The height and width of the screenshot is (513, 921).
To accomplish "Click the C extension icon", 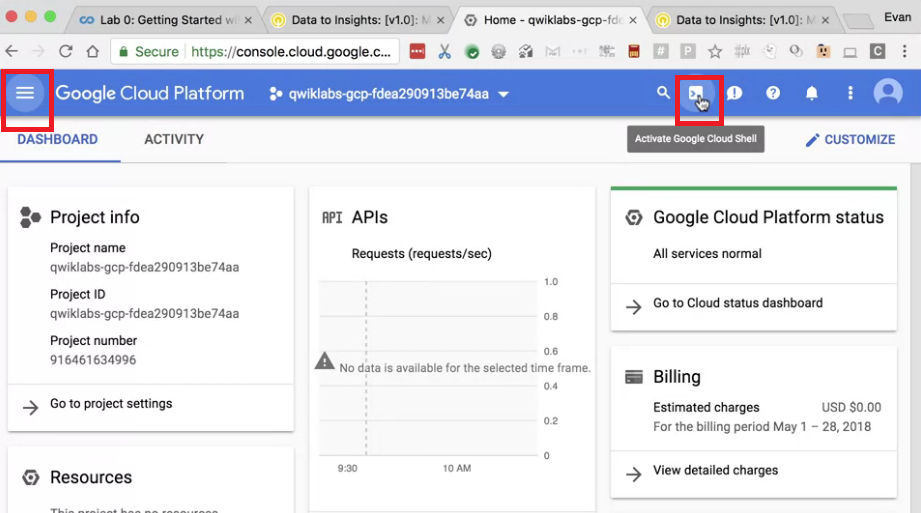I will click(878, 52).
